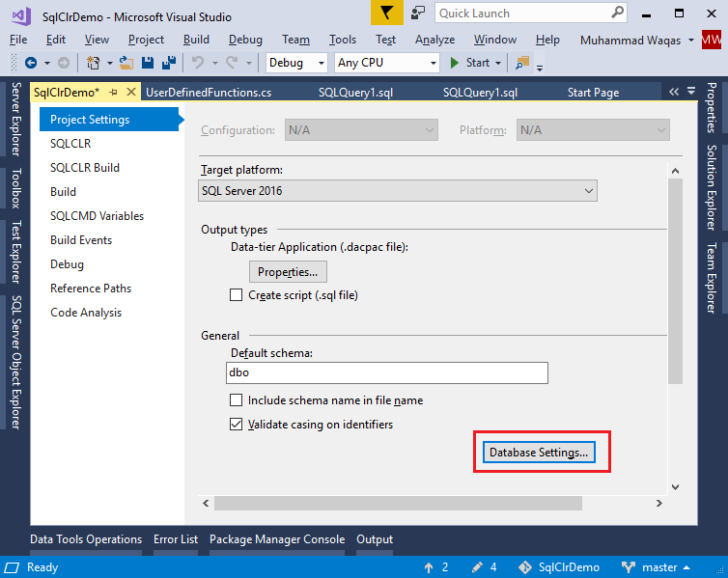
Task: Open the Data Tools Operations tab
Action: 86,539
